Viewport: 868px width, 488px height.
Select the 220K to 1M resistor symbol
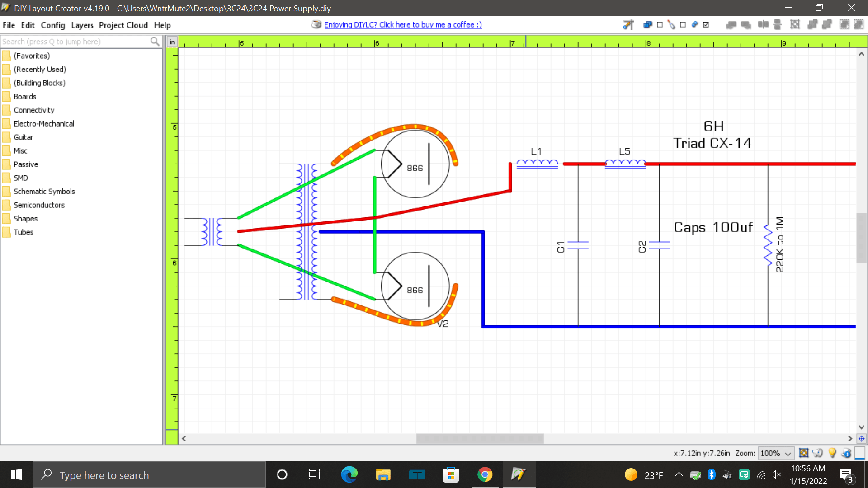point(768,245)
